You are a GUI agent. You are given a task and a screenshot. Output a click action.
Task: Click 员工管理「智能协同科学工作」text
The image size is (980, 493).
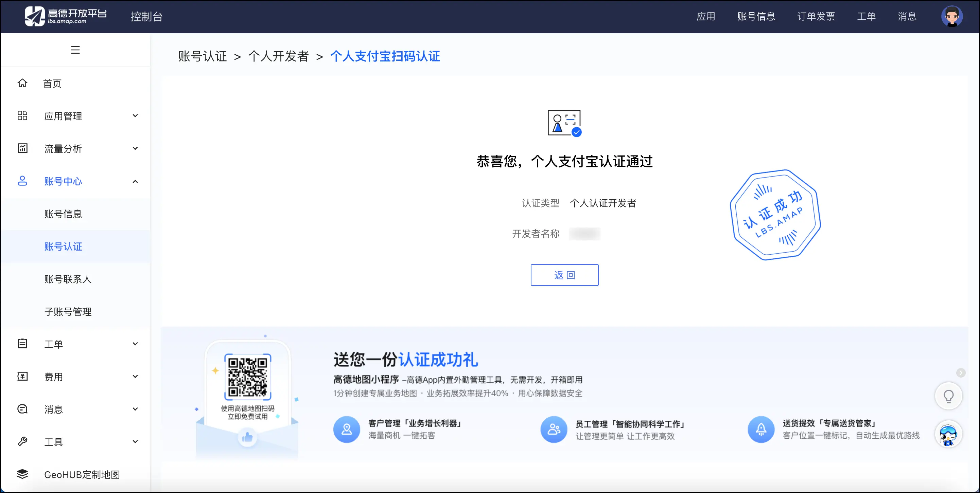(x=630, y=424)
